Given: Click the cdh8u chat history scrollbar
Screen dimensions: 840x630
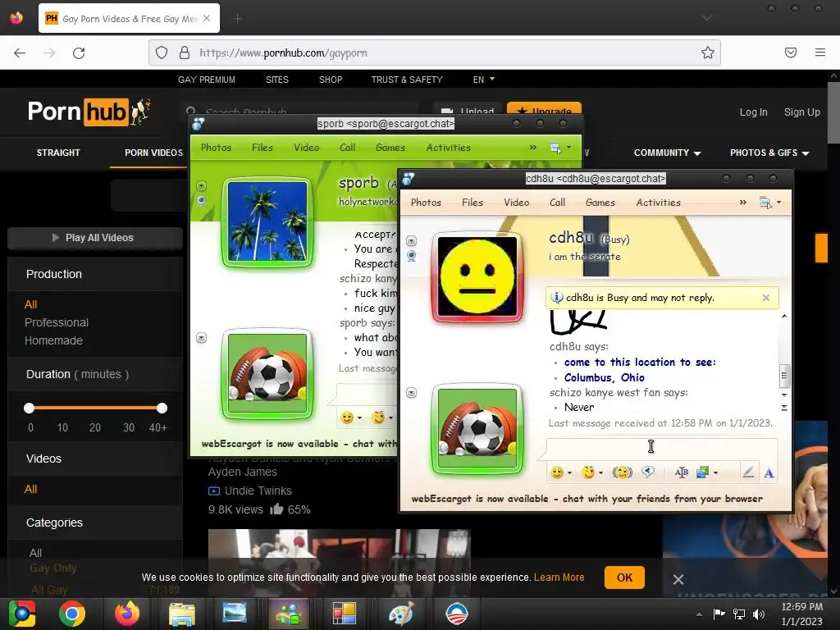Looking at the screenshot, I should pos(784,375).
